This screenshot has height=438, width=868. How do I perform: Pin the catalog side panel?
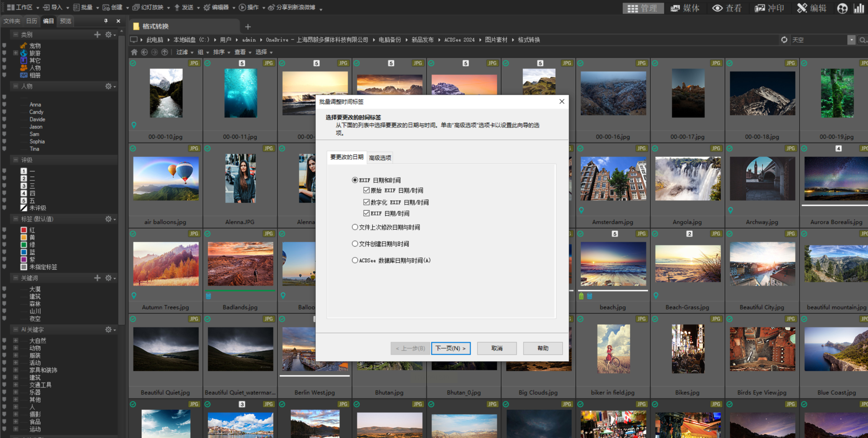[x=106, y=21]
